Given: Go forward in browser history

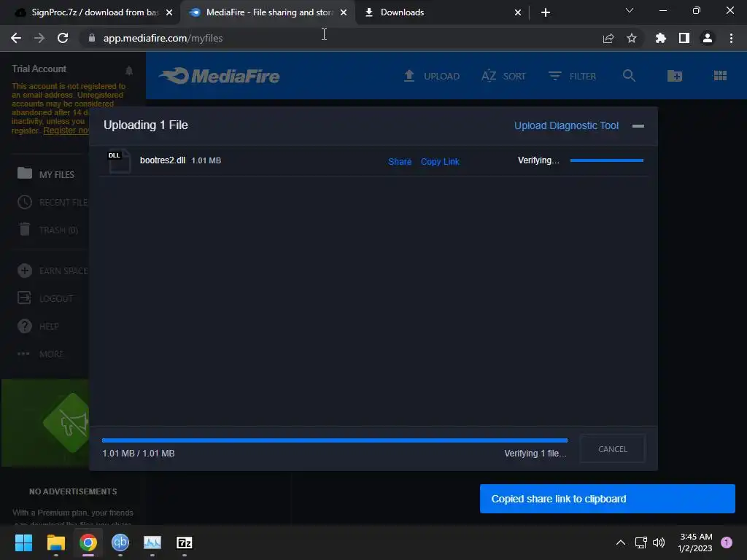Looking at the screenshot, I should [x=39, y=38].
